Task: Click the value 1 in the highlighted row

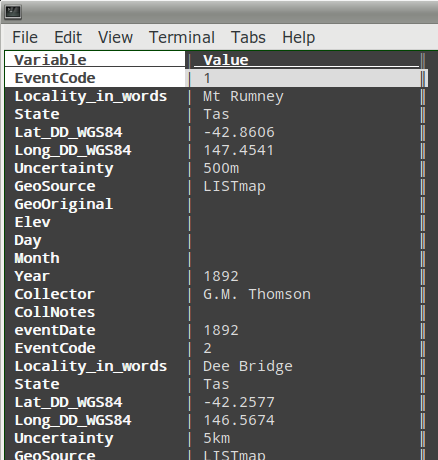Action: click(207, 78)
